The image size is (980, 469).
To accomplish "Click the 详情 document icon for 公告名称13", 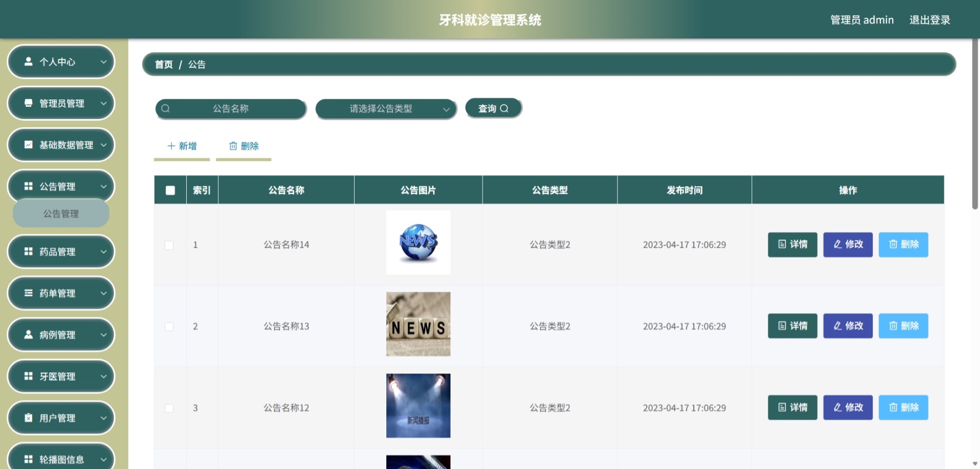I will (782, 326).
